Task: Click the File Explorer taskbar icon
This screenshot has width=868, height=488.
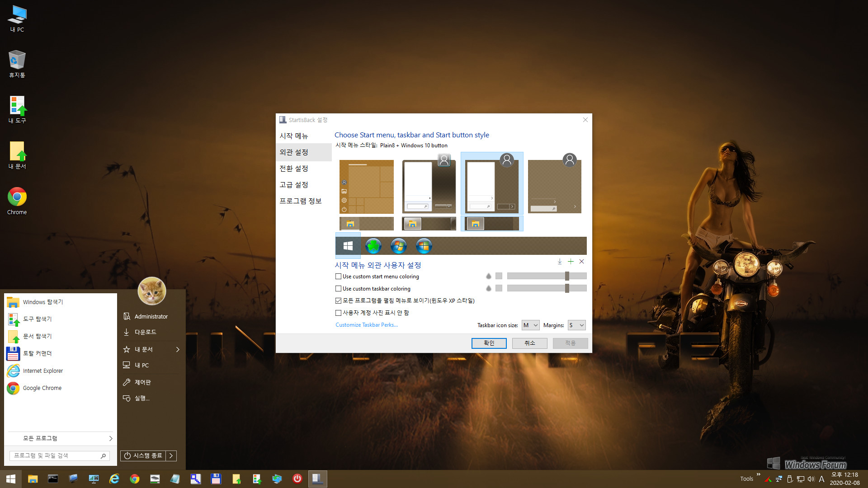Action: click(33, 479)
